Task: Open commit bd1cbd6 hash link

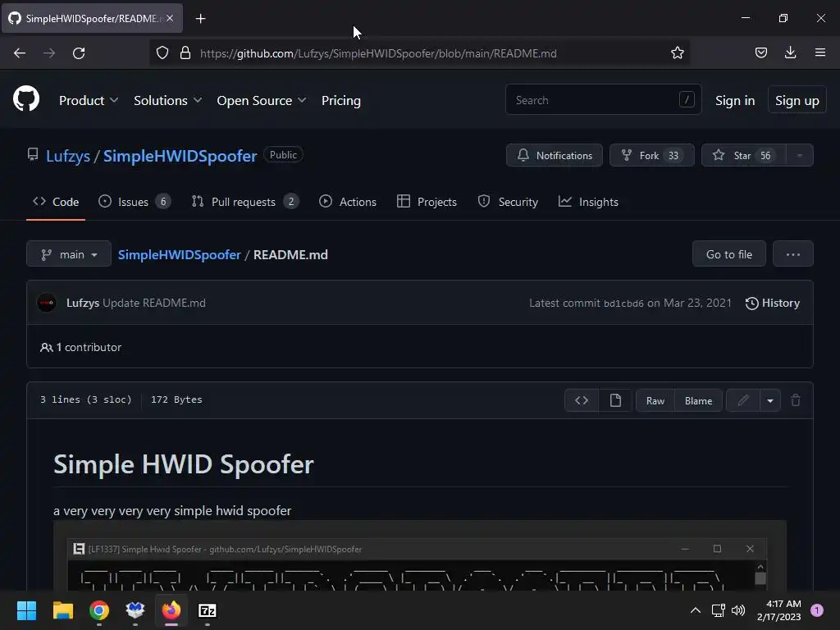Action: 623,304
